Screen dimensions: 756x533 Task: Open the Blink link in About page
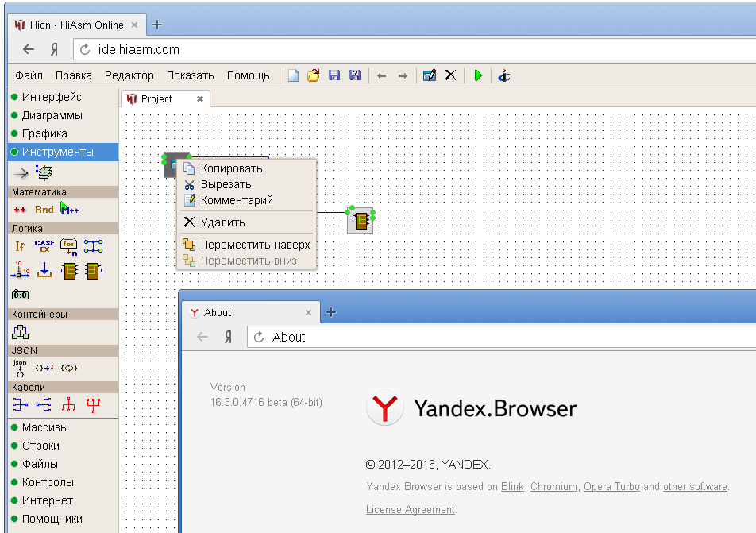pyautogui.click(x=512, y=486)
